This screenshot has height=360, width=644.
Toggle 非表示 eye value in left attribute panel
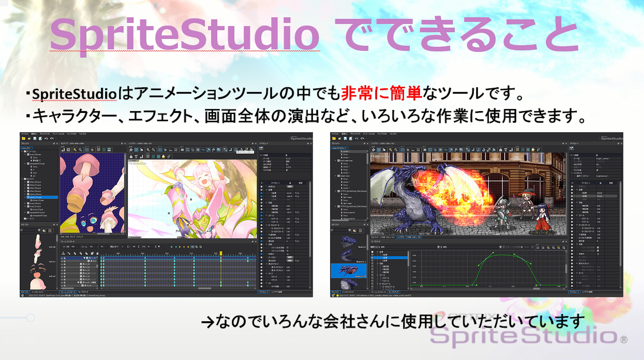coord(287,254)
